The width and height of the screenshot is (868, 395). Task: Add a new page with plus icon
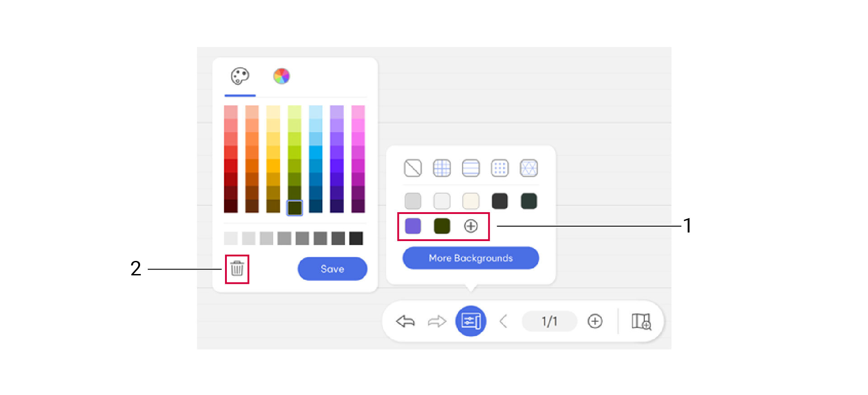[595, 321]
